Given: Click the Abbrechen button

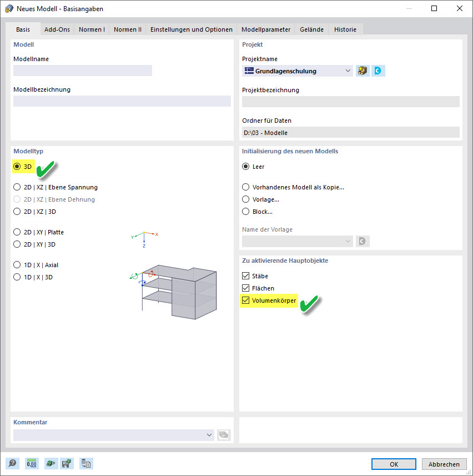Looking at the screenshot, I should point(444,464).
